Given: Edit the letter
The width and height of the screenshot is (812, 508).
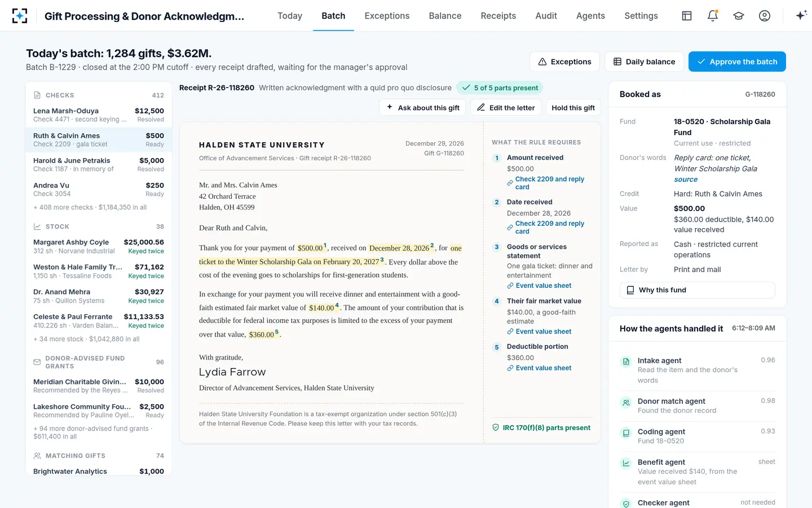Looking at the screenshot, I should pyautogui.click(x=506, y=108).
